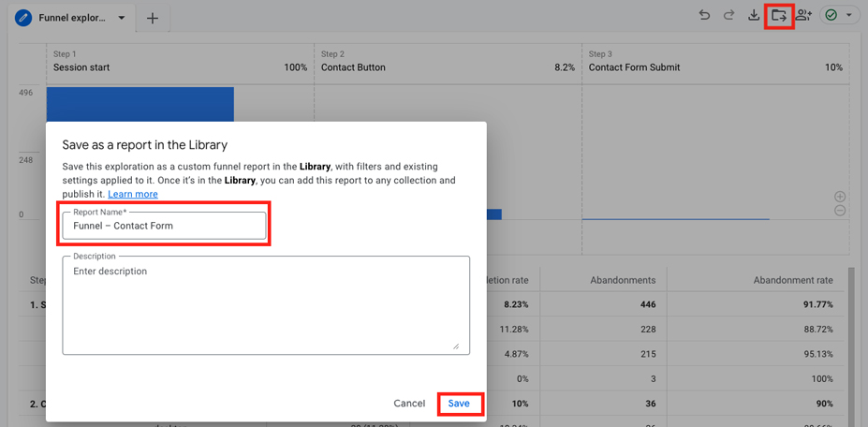This screenshot has width=868, height=427.
Task: Click the undo arrow icon
Action: 705,16
